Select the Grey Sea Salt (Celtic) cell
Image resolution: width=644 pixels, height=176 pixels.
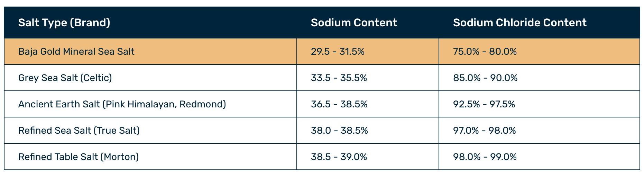65,78
